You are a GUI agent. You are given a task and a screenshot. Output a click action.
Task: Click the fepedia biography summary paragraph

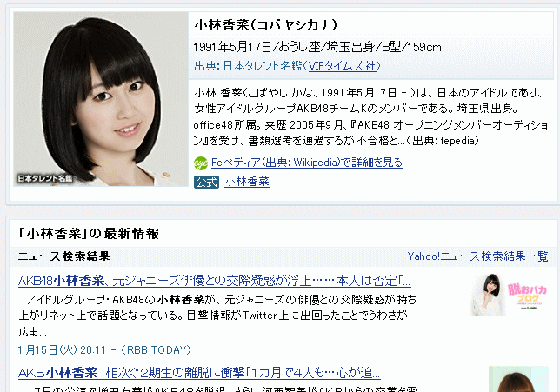click(370, 116)
